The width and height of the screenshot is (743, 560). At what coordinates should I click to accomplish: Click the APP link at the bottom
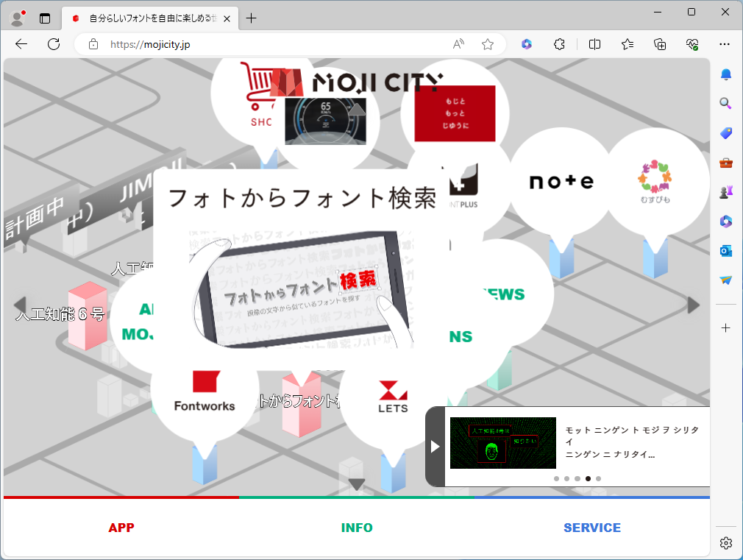tap(121, 528)
